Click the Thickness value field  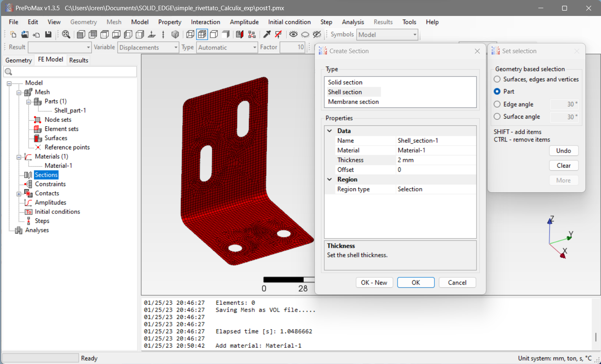pyautogui.click(x=435, y=160)
